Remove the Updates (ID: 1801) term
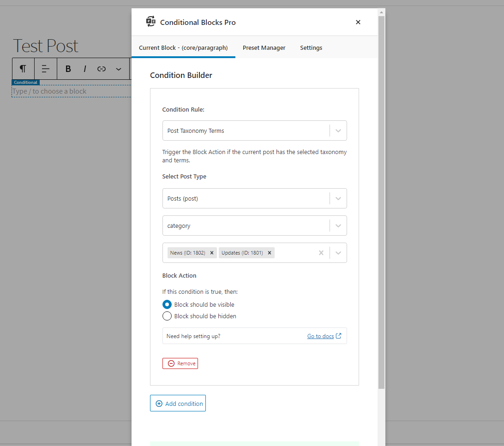Image resolution: width=504 pixels, height=446 pixels. point(270,253)
